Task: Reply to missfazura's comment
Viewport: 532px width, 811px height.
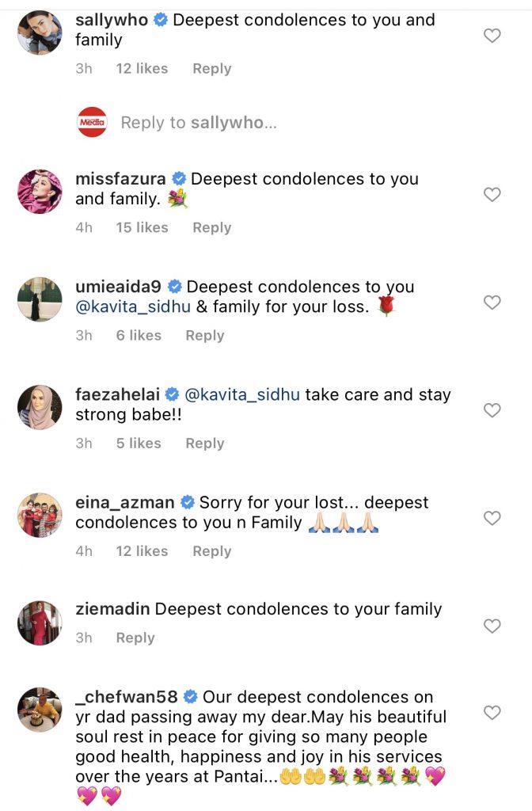Action: tap(211, 227)
